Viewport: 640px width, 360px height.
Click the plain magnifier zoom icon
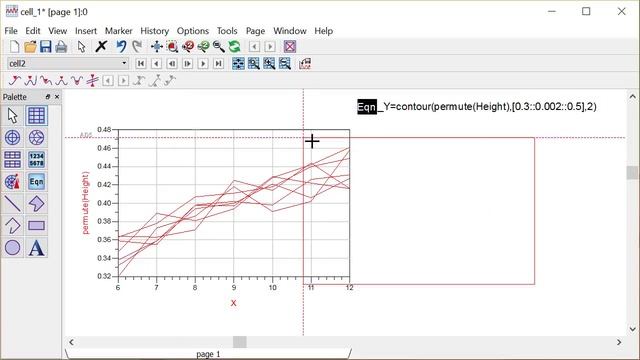tap(219, 47)
